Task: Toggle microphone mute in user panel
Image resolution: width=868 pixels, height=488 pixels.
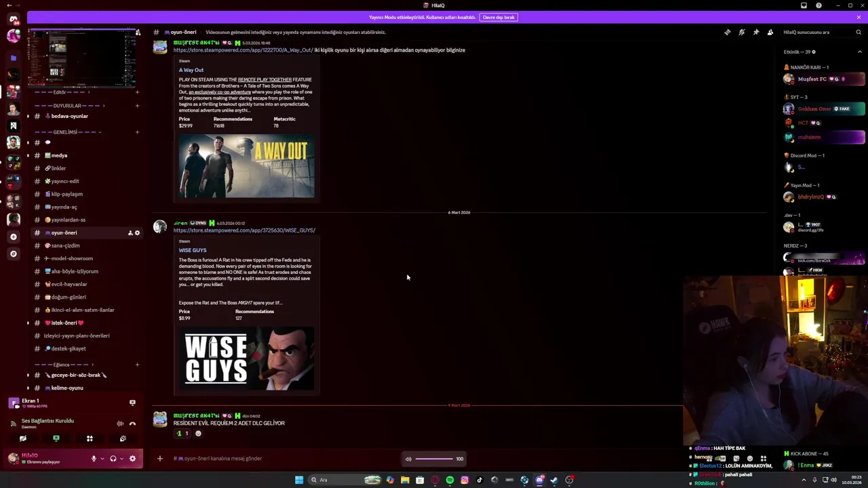Action: point(94,458)
